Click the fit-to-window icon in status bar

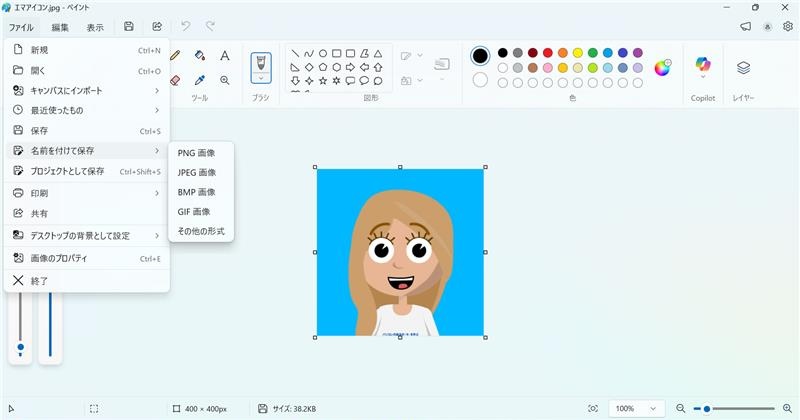click(593, 409)
